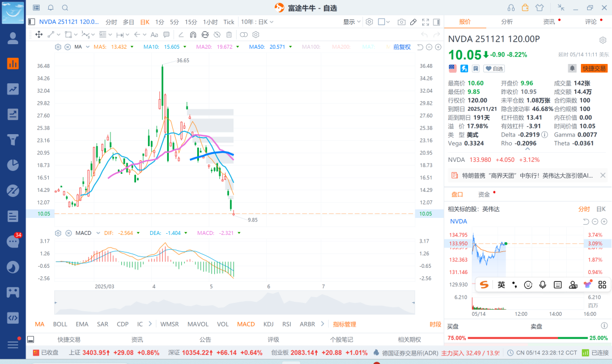Delete drawings with the trash icon

pyautogui.click(x=229, y=35)
